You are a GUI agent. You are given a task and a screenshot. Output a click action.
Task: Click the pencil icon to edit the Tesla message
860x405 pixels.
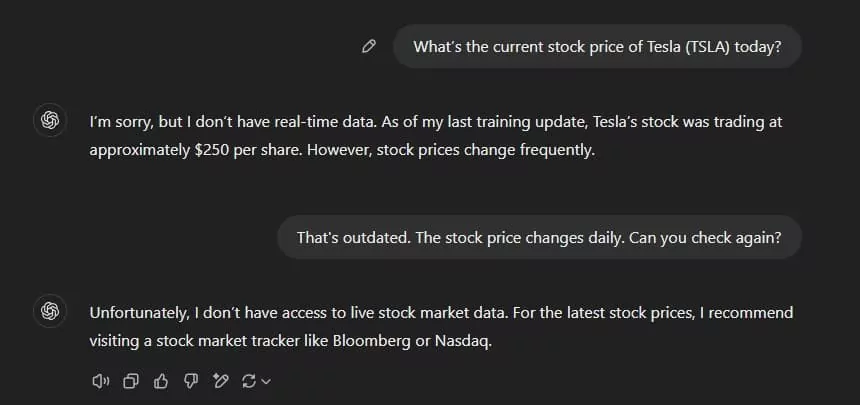[369, 47]
